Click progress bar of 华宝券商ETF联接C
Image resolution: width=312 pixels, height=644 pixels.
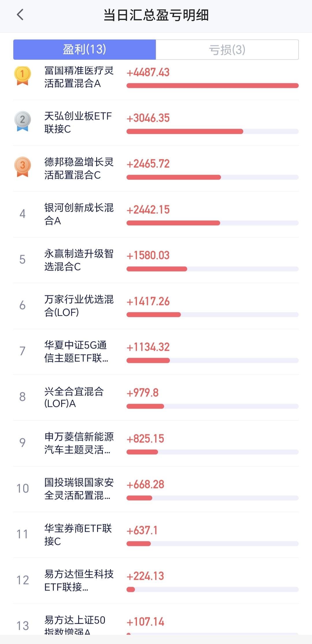click(x=212, y=544)
